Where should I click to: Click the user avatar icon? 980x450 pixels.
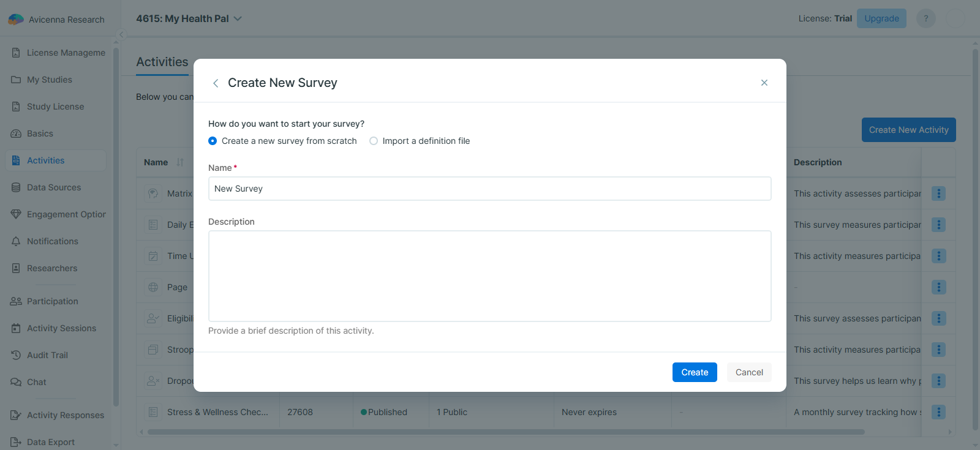[956, 18]
